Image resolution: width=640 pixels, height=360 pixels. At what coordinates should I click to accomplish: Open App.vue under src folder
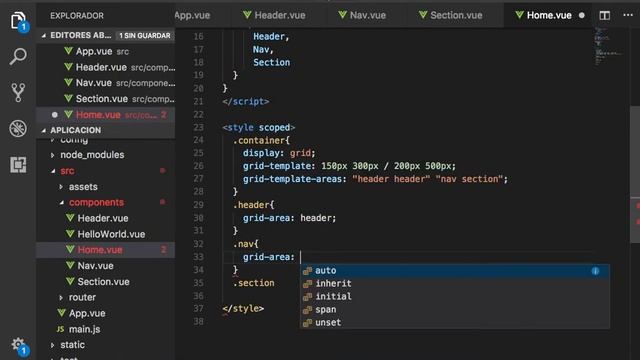106,313
